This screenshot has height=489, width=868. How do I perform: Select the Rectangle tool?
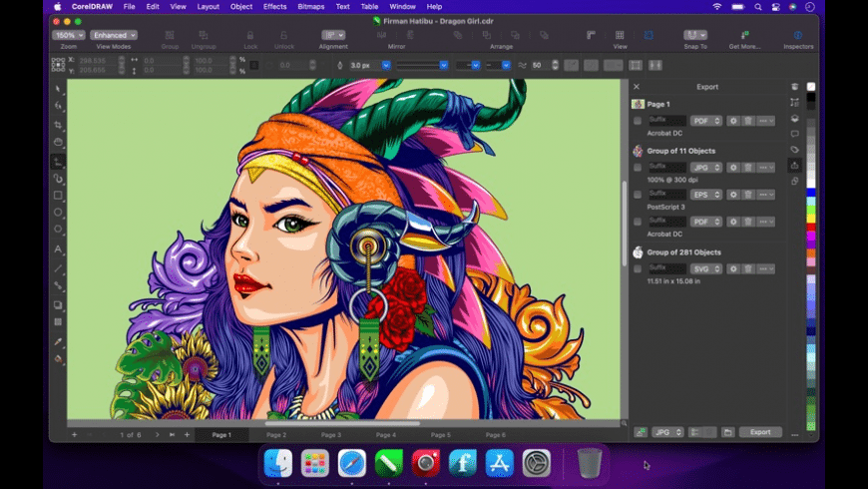click(58, 196)
